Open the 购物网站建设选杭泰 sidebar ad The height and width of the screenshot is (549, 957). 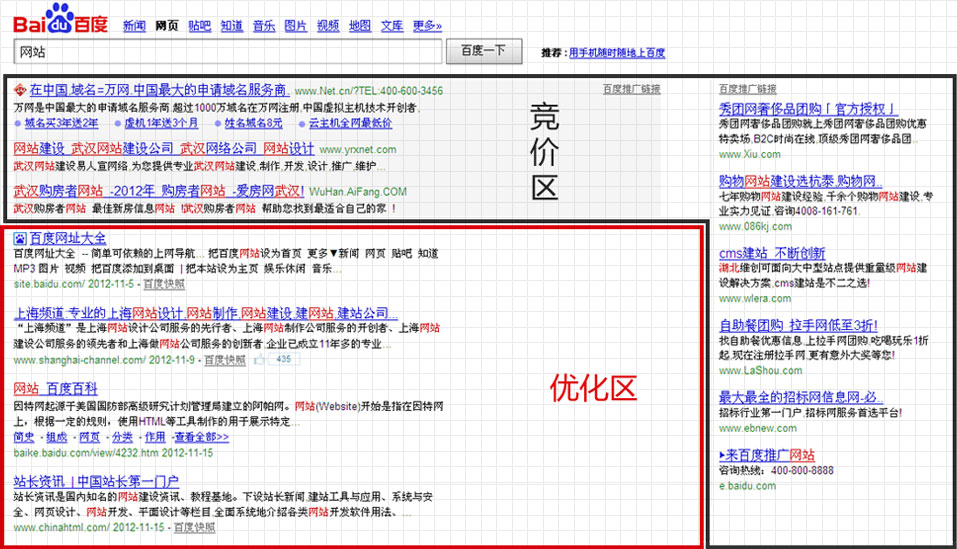800,181
